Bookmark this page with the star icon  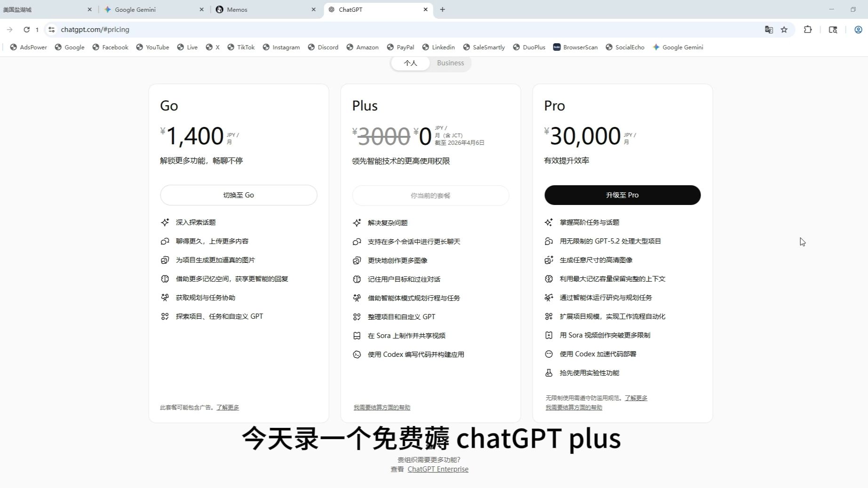(784, 30)
